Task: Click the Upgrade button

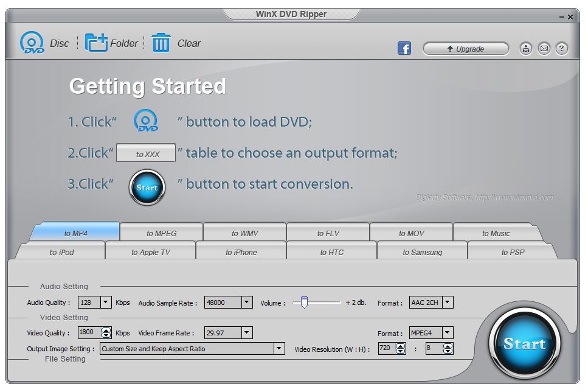Action: [466, 48]
